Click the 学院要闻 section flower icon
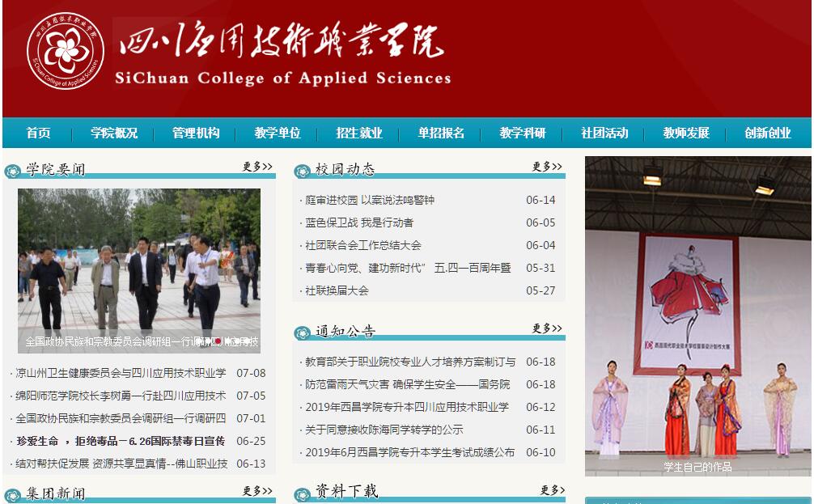Image resolution: width=814 pixels, height=504 pixels. [x=12, y=171]
